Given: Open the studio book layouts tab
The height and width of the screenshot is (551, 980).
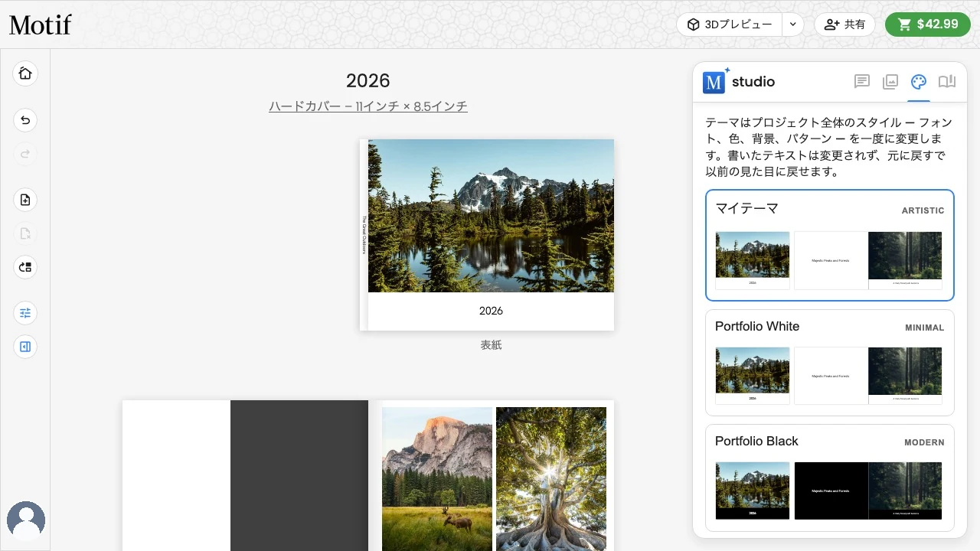Looking at the screenshot, I should click(947, 82).
